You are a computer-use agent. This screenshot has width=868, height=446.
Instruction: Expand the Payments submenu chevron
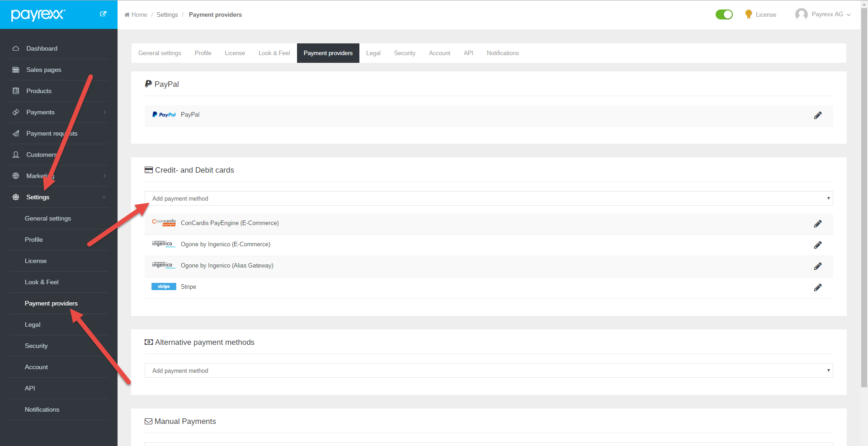(104, 112)
